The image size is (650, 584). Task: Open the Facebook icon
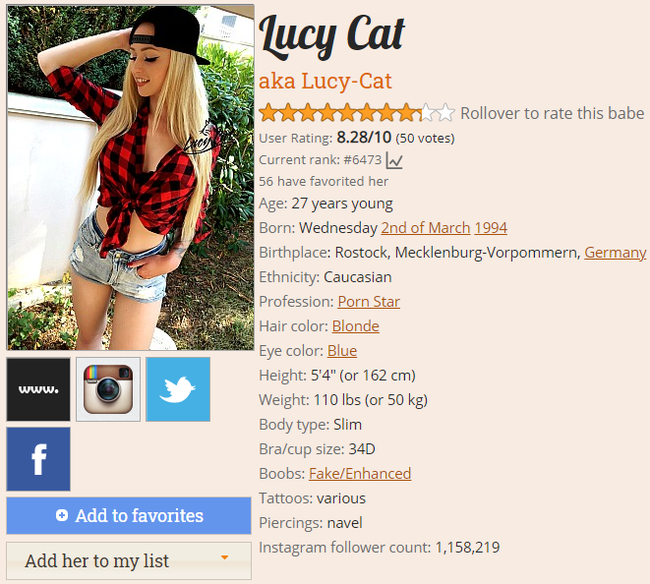click(38, 459)
